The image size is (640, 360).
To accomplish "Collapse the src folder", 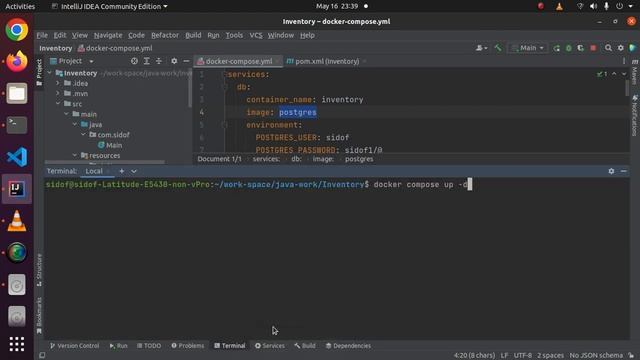I will [58, 104].
